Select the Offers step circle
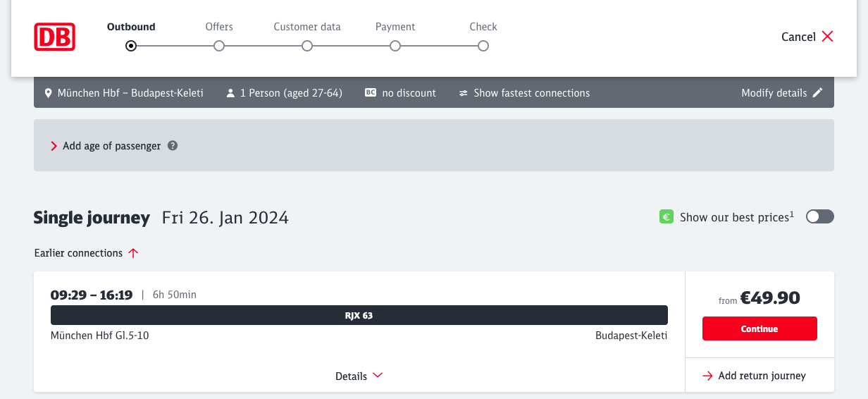868x399 pixels. (x=219, y=46)
